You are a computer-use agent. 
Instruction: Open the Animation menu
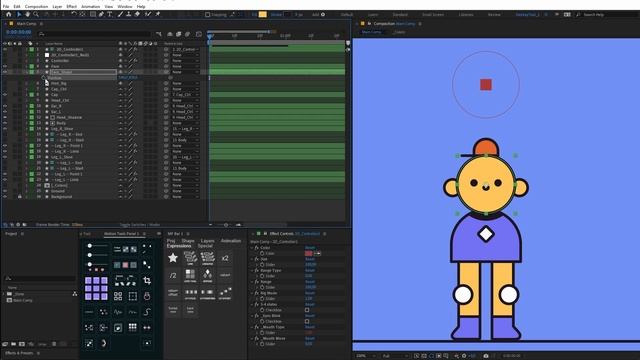[91, 7]
